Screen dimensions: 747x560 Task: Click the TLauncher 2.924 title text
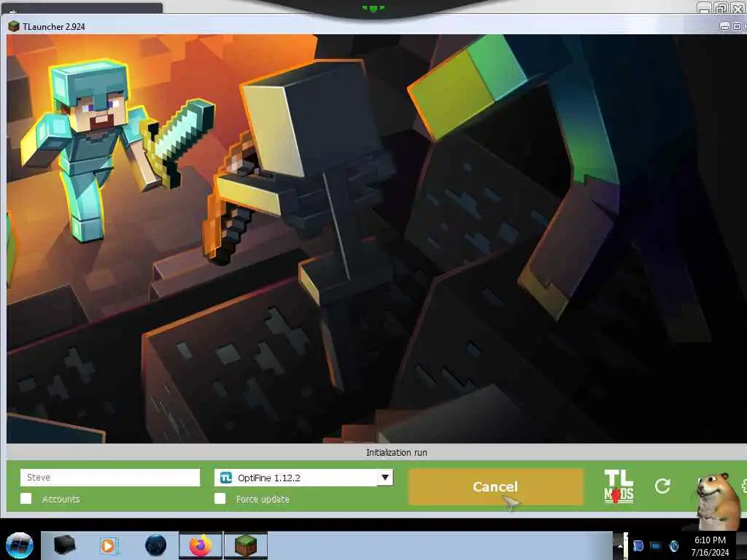coord(54,27)
